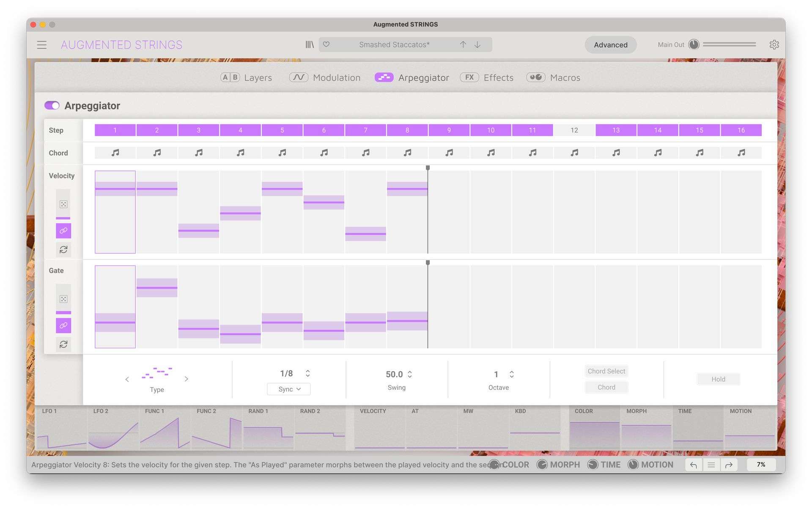This screenshot has width=812, height=509.
Task: Enable step 12
Action: click(574, 130)
